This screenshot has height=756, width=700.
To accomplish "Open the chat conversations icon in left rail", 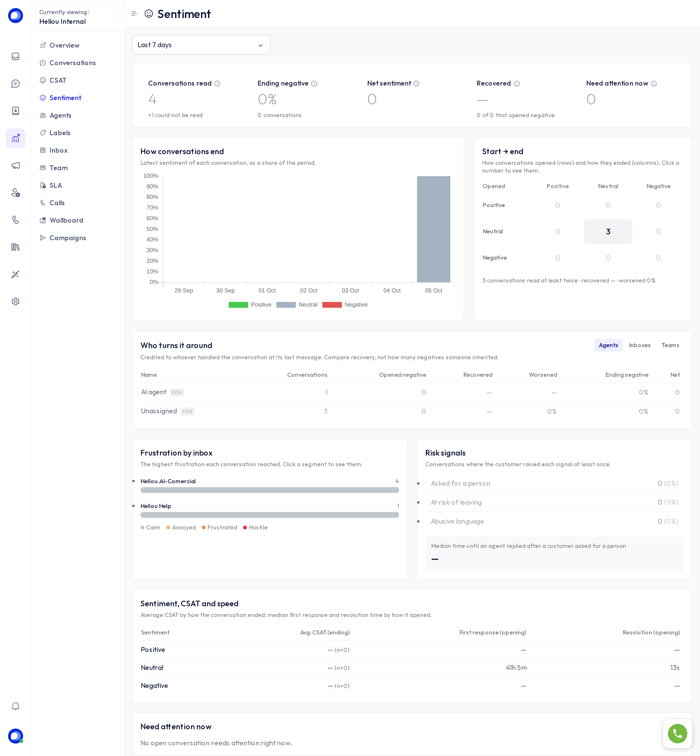I will [x=16, y=84].
